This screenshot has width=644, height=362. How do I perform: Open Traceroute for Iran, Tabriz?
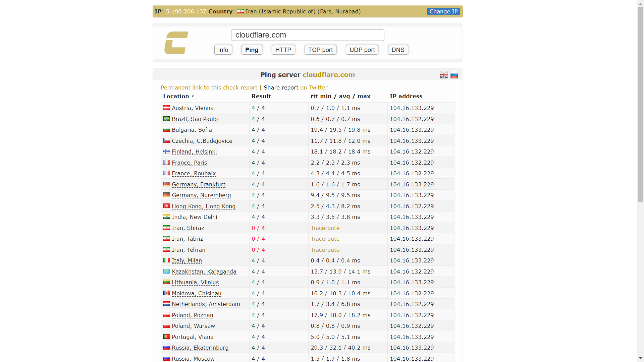click(x=325, y=239)
